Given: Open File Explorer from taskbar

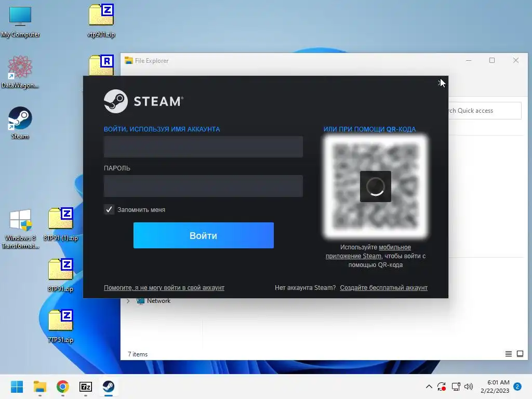Looking at the screenshot, I should click(x=40, y=387).
